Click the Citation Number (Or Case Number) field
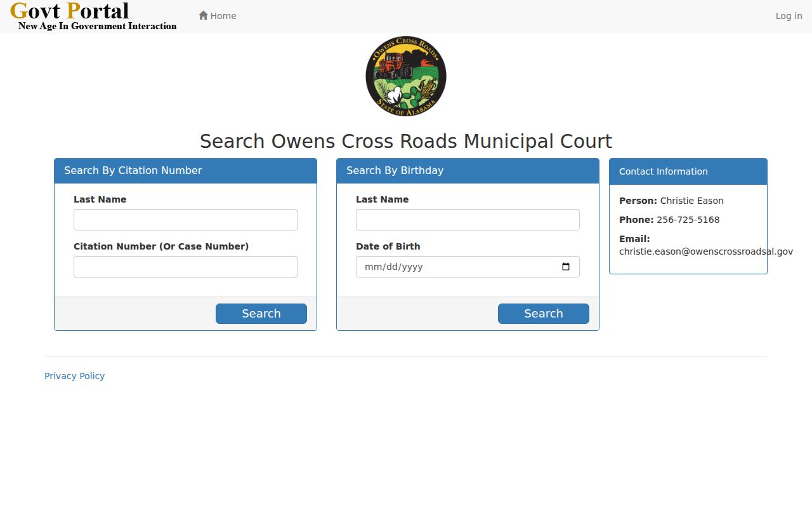Image resolution: width=812 pixels, height=508 pixels. [185, 267]
